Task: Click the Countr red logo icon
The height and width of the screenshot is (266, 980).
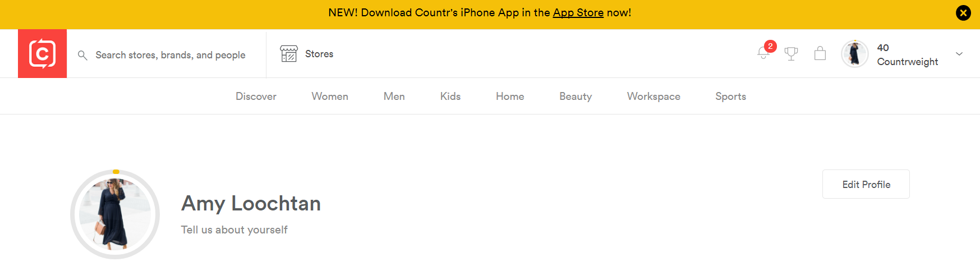Action: (42, 53)
